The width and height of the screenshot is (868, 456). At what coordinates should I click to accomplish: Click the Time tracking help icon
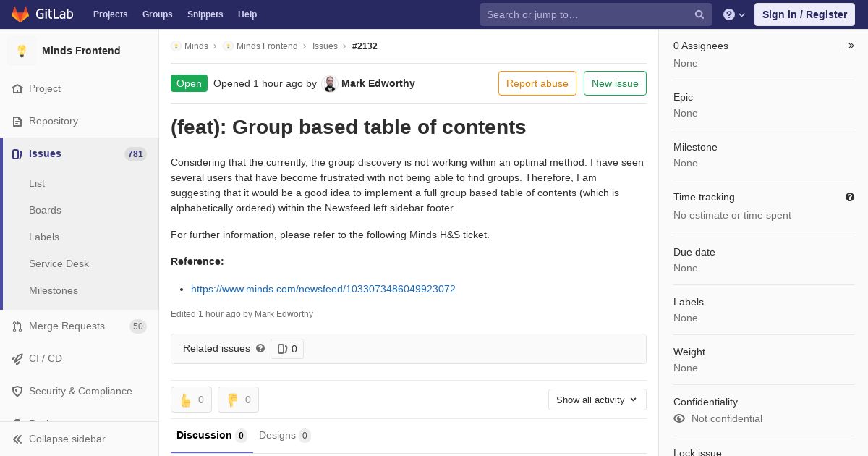click(x=849, y=197)
